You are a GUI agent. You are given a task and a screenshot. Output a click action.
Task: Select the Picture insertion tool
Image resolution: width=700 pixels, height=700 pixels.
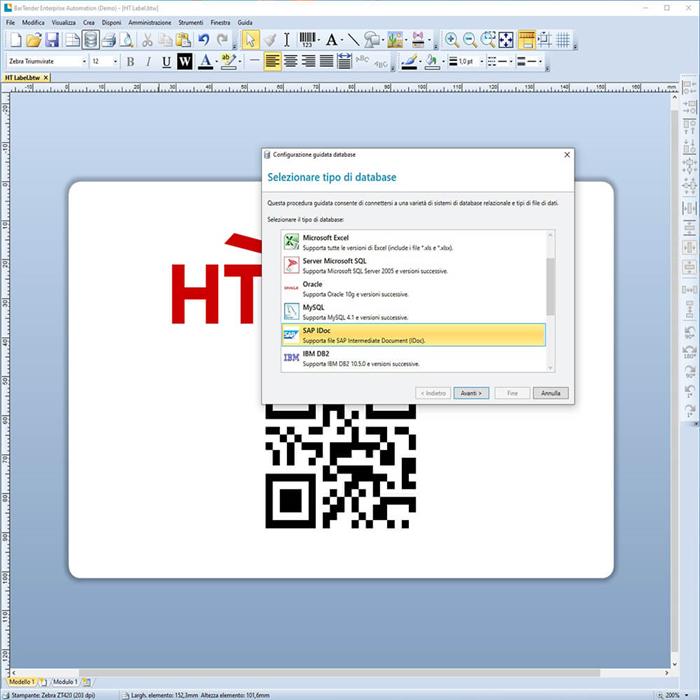[395, 40]
